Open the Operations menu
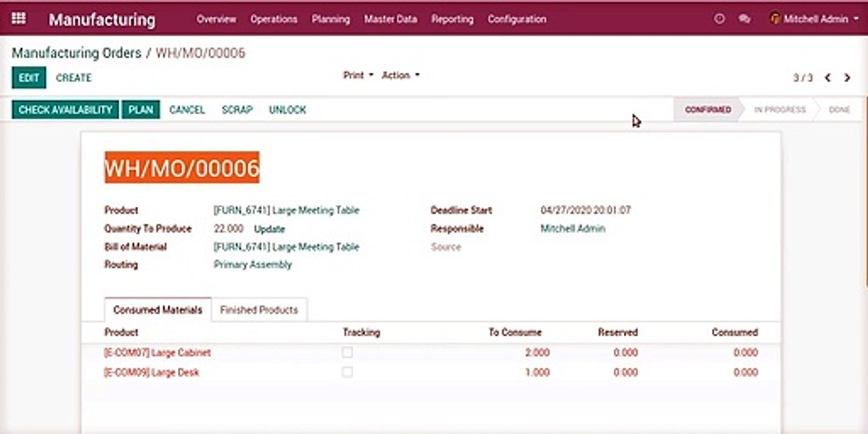 274,19
